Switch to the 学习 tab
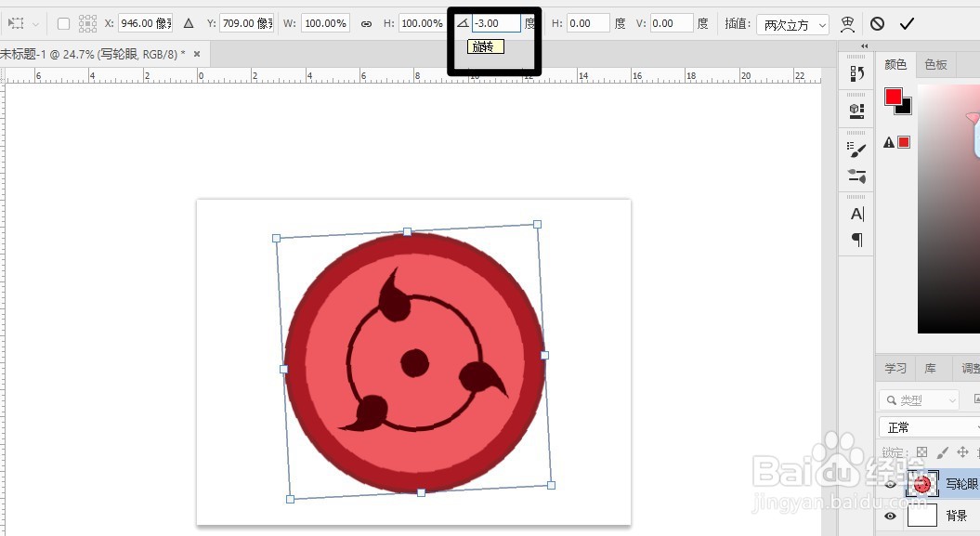980x536 pixels. (895, 369)
